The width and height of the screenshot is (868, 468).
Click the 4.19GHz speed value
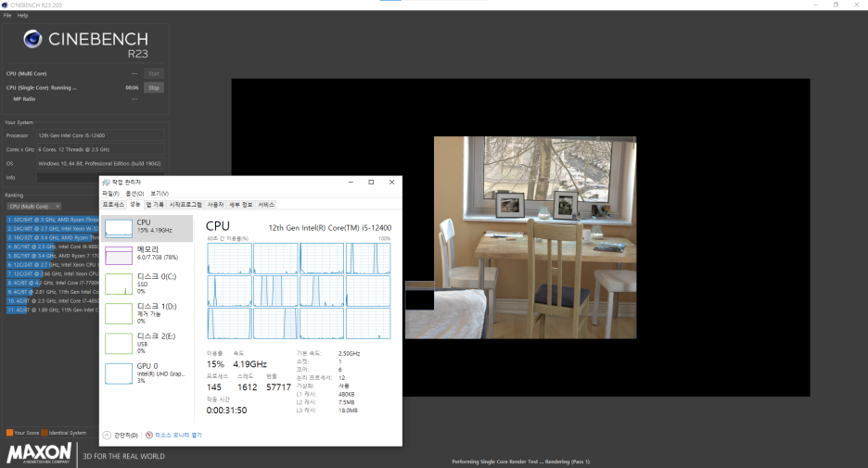[249, 364]
